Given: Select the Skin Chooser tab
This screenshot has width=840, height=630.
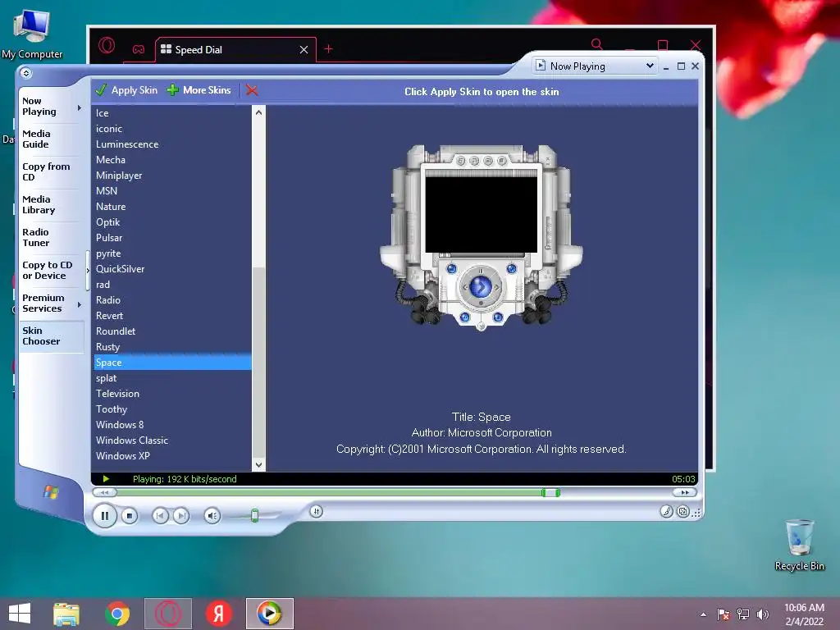Looking at the screenshot, I should tap(52, 336).
